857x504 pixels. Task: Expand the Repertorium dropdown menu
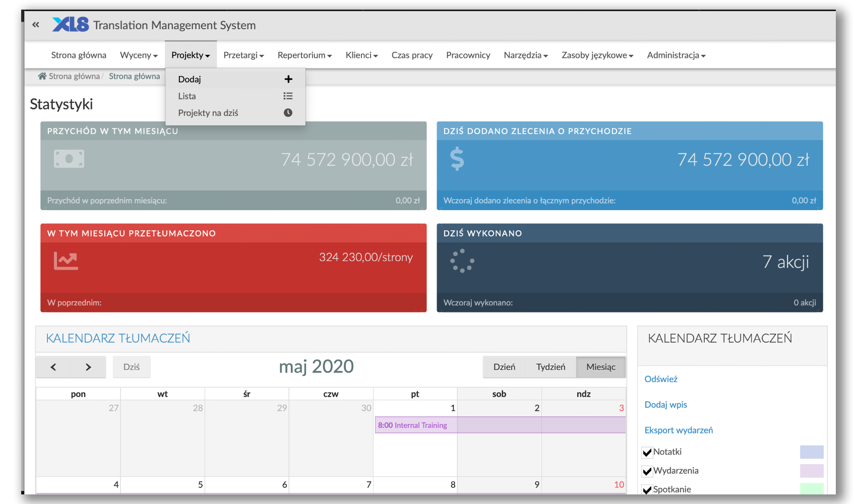(x=304, y=55)
